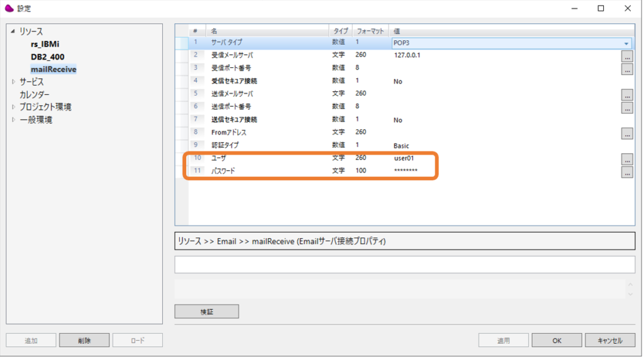Image resolution: width=644 pixels, height=357 pixels.
Task: Click the 削除 button
Action: coord(84,340)
